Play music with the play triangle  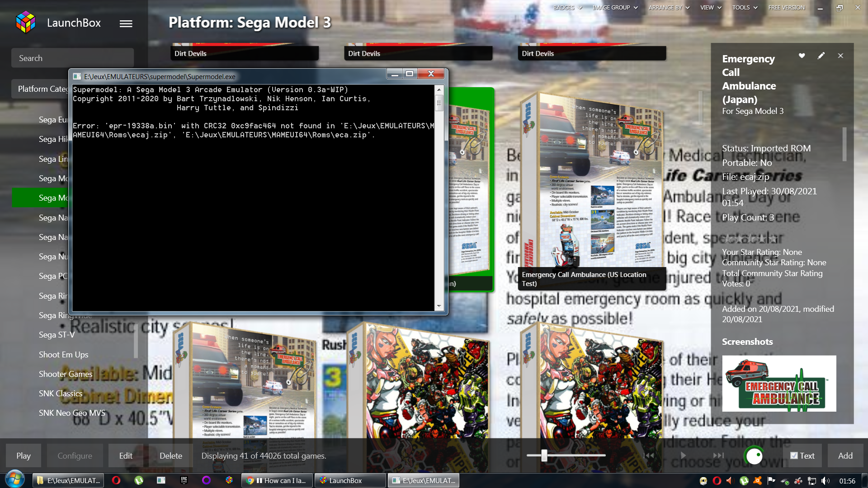pos(683,455)
